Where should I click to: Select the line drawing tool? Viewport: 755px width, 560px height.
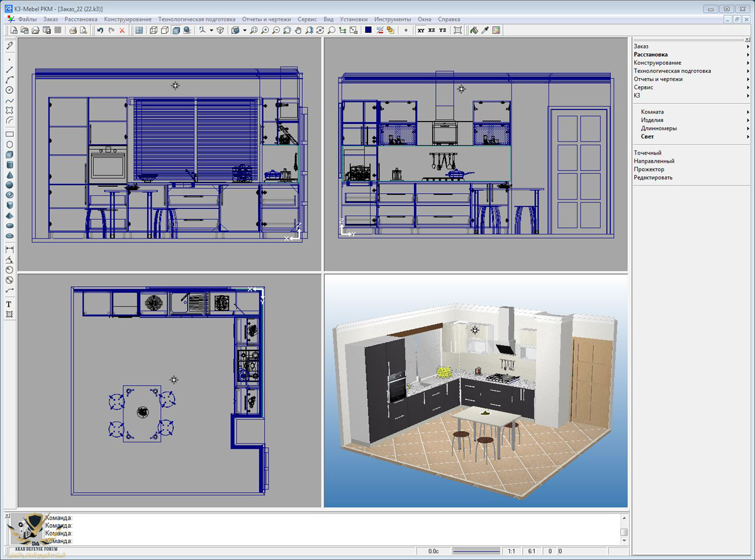[10, 69]
